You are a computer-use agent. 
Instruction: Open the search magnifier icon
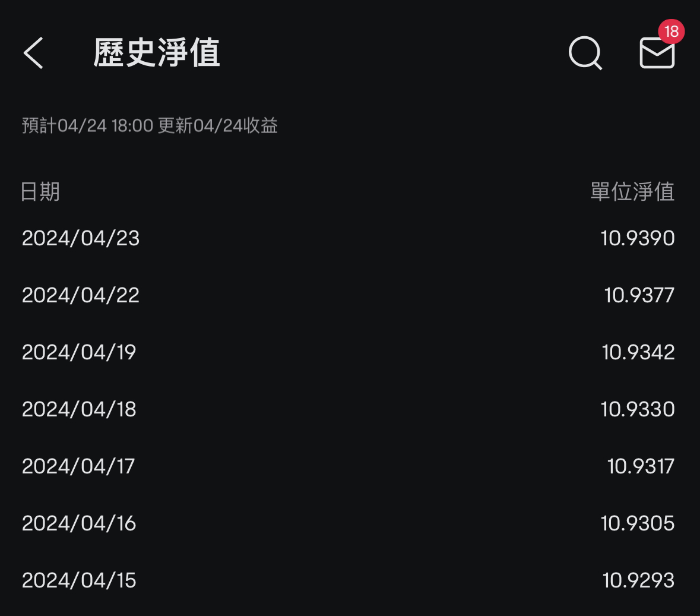tap(585, 53)
